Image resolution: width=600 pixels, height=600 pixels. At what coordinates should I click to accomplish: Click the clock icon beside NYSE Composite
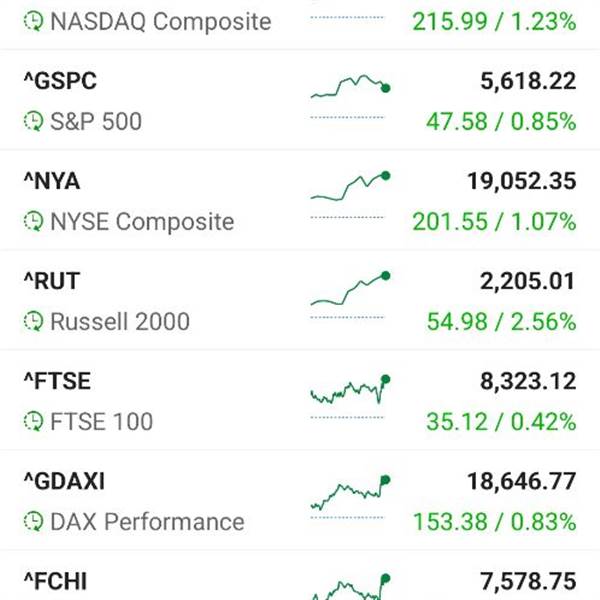(x=34, y=221)
